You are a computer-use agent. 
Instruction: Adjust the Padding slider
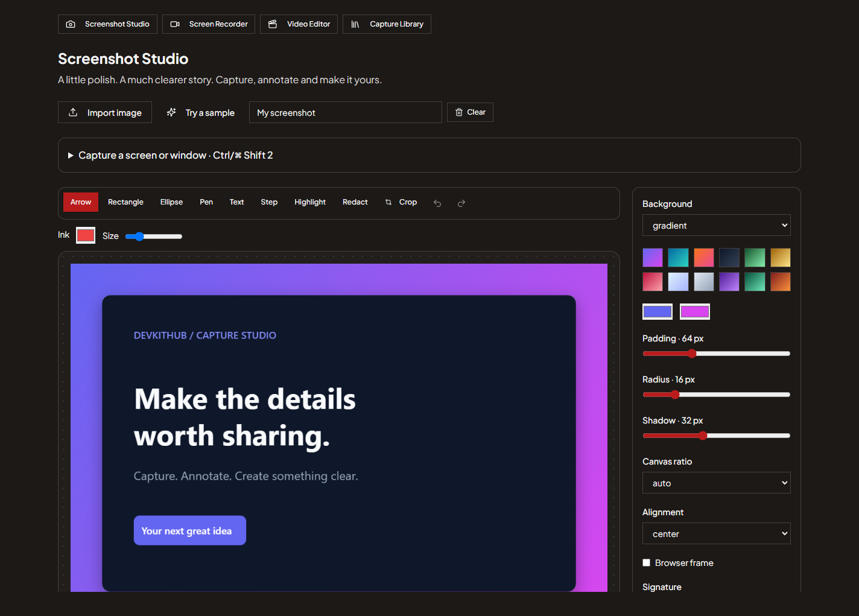pyautogui.click(x=717, y=354)
